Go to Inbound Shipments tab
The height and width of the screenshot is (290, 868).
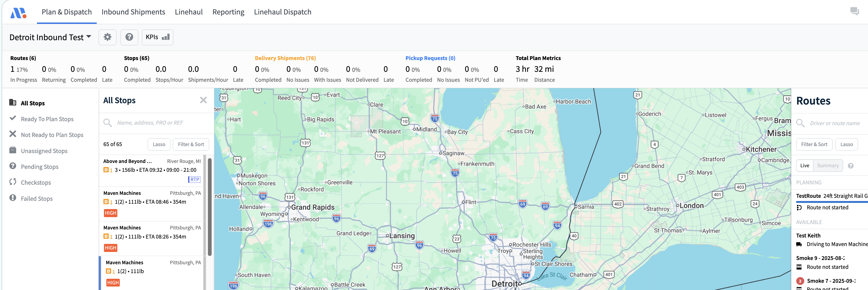133,12
